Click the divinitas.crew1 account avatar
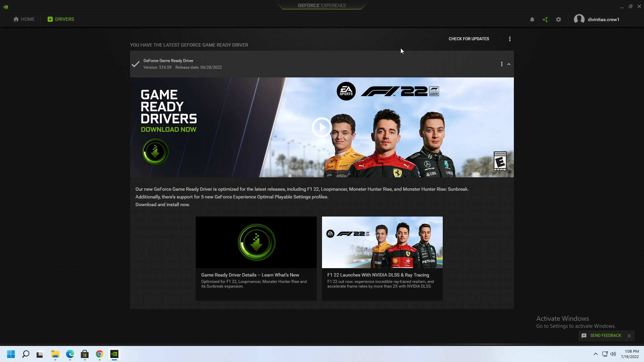Screen dimensions: 644x362 pos(579,19)
